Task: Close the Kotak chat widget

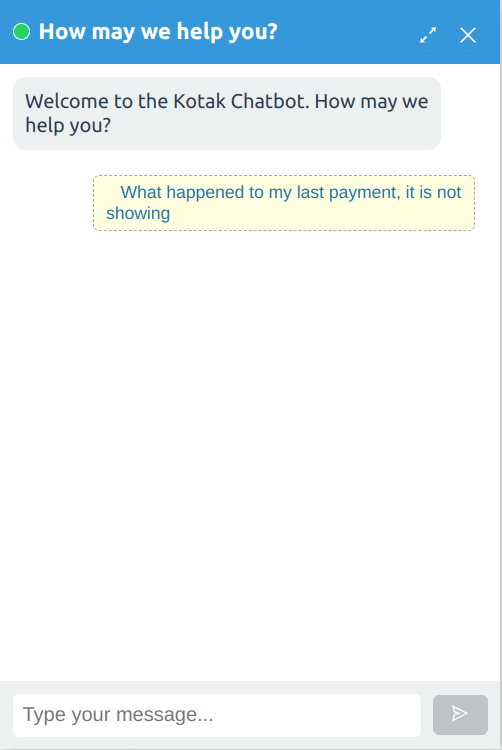Action: [468, 35]
